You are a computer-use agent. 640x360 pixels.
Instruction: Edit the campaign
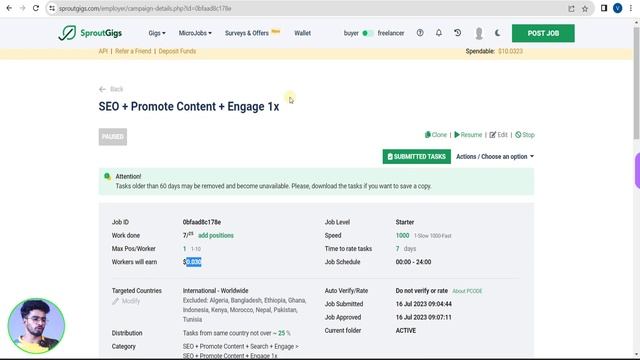pos(498,135)
